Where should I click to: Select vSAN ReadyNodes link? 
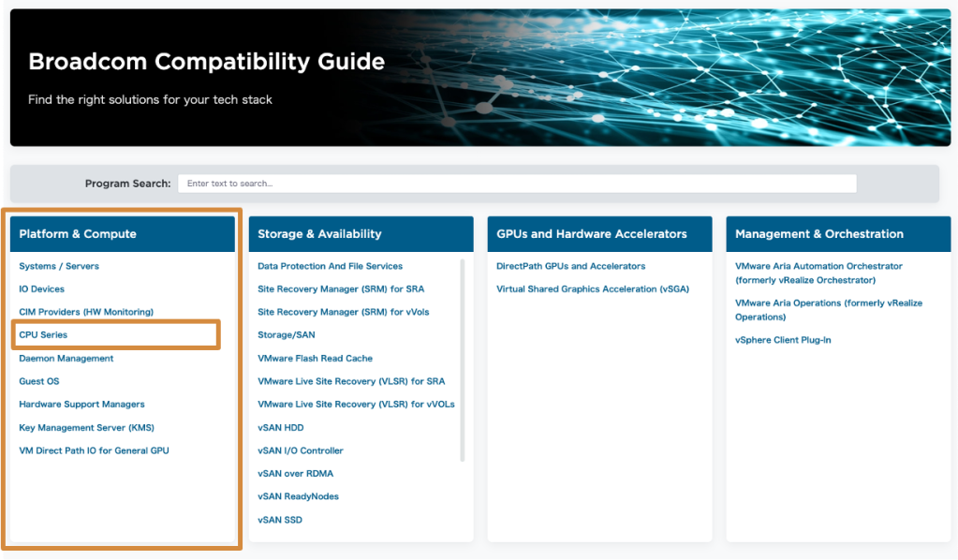(298, 496)
